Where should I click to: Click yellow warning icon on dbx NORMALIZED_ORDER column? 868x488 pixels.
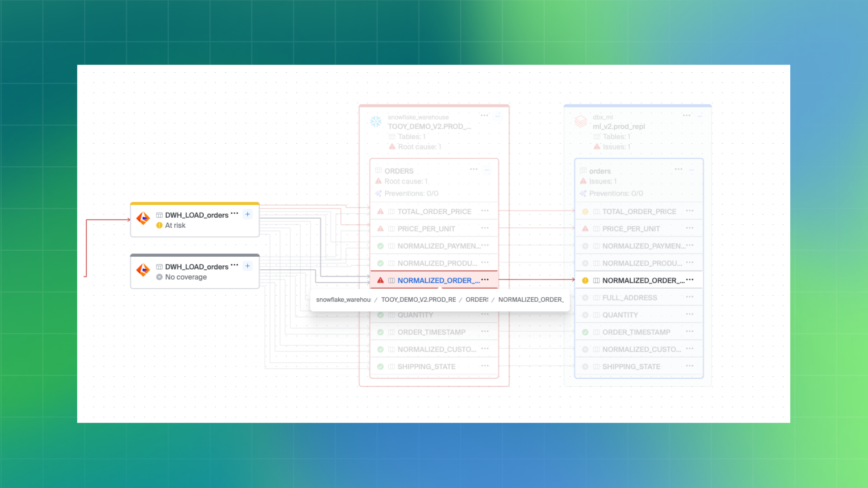click(585, 281)
